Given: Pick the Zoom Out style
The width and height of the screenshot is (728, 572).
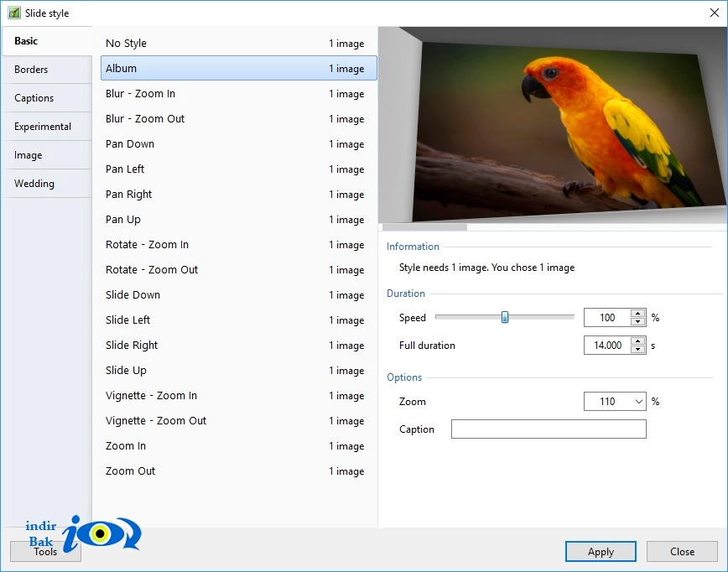Looking at the screenshot, I should click(239, 471).
